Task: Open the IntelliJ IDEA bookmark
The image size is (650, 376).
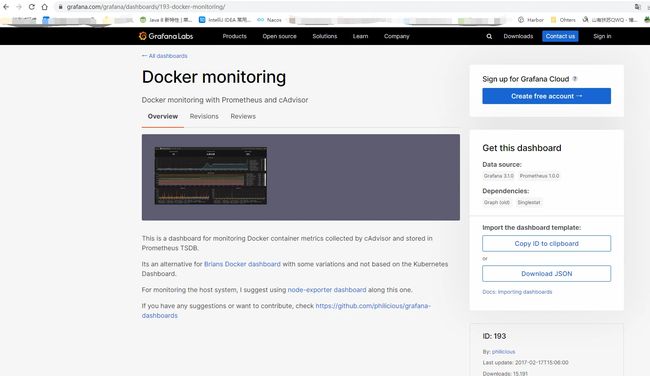Action: 225,19
